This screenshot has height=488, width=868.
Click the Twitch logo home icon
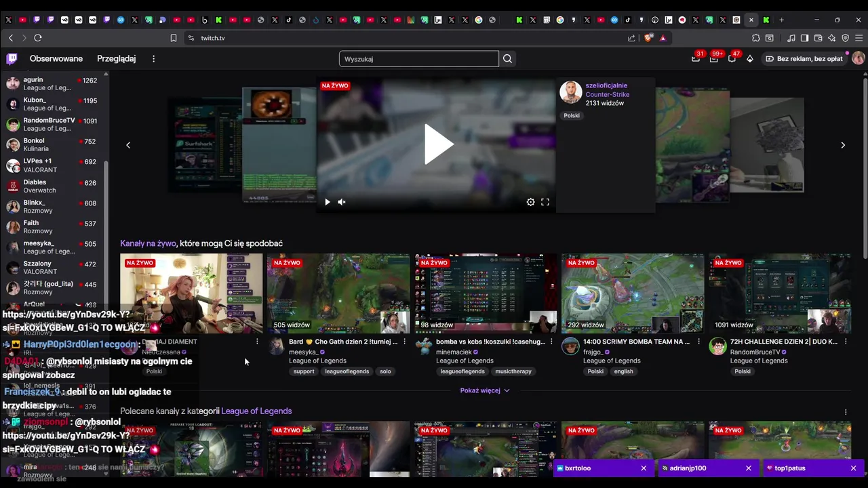(12, 59)
